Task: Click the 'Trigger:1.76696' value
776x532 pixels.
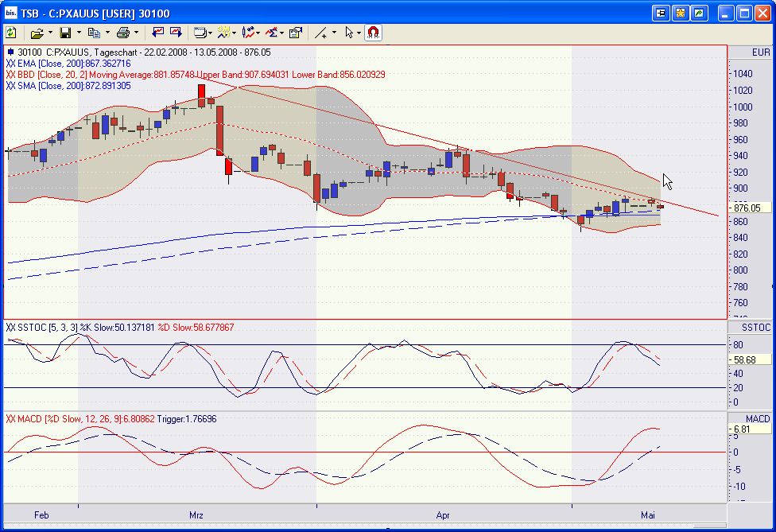Action: pyautogui.click(x=187, y=418)
